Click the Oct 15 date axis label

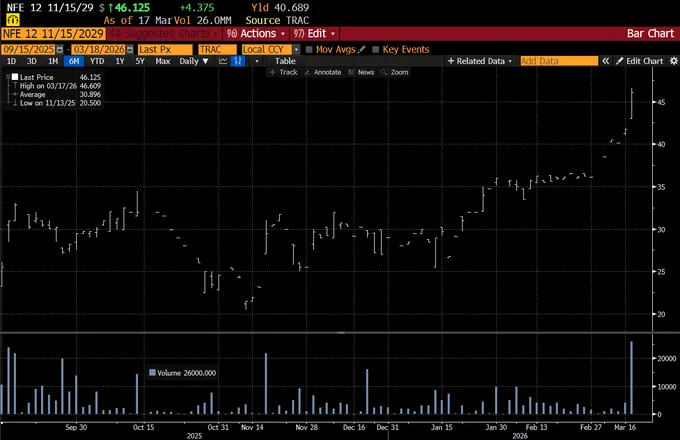(144, 427)
